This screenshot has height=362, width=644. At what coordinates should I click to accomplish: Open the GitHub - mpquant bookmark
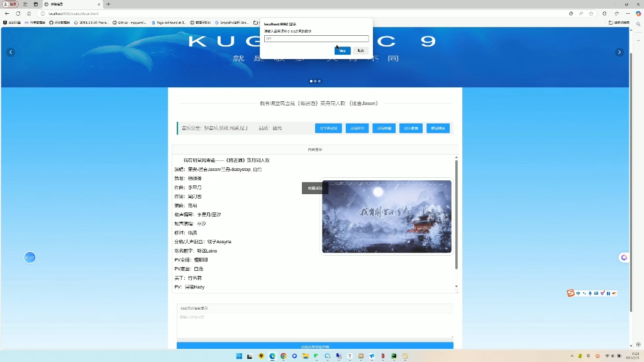(x=130, y=23)
